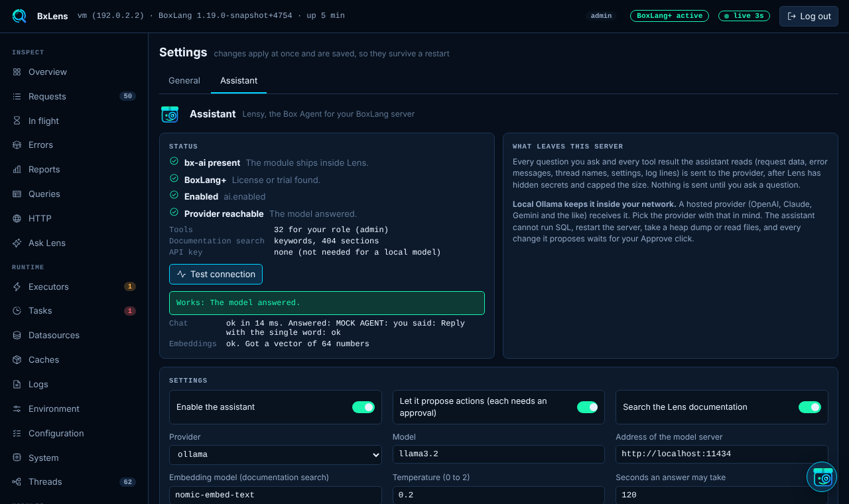Click the live 3s status pill

point(744,16)
